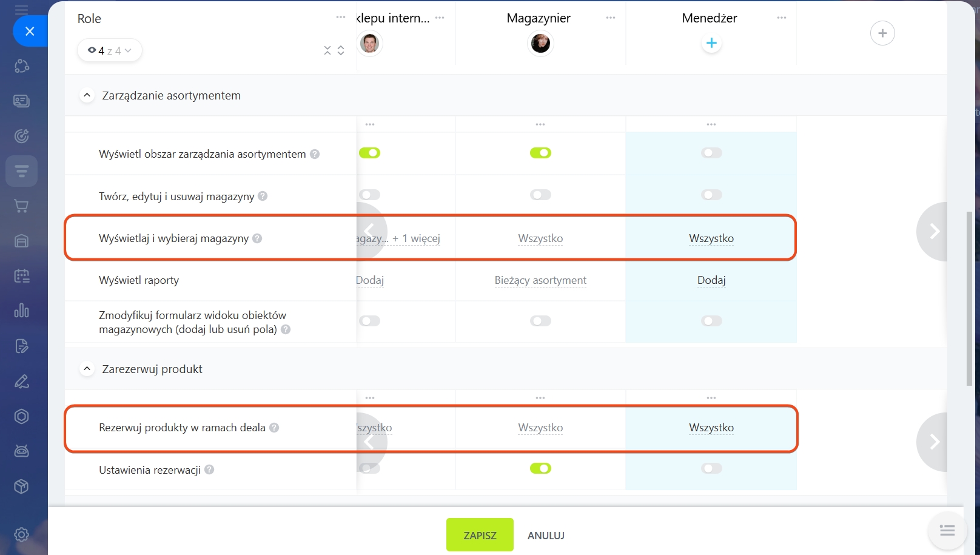The width and height of the screenshot is (980, 555).
Task: Toggle Twórz, edytuj i usuwaj magazyny for Magazynier
Action: click(x=540, y=195)
